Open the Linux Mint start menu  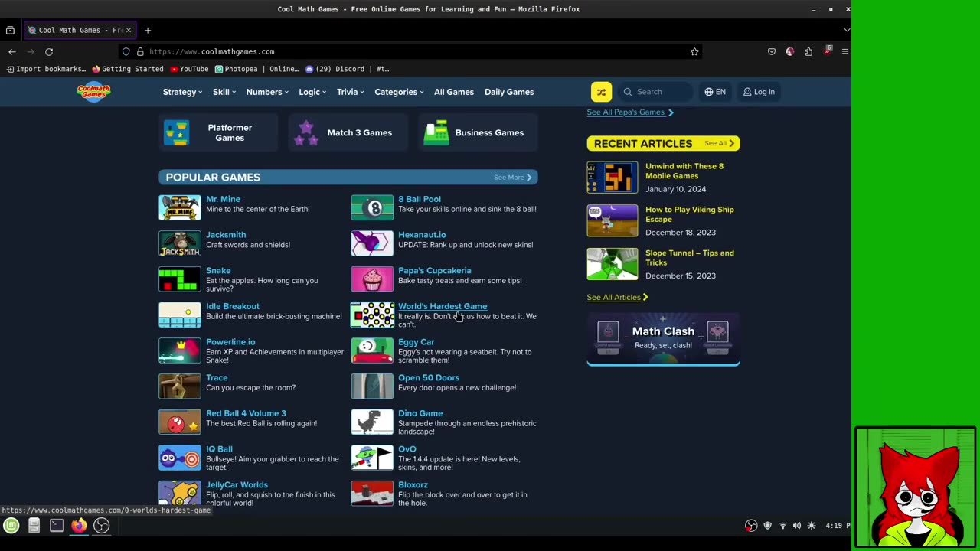tap(11, 525)
